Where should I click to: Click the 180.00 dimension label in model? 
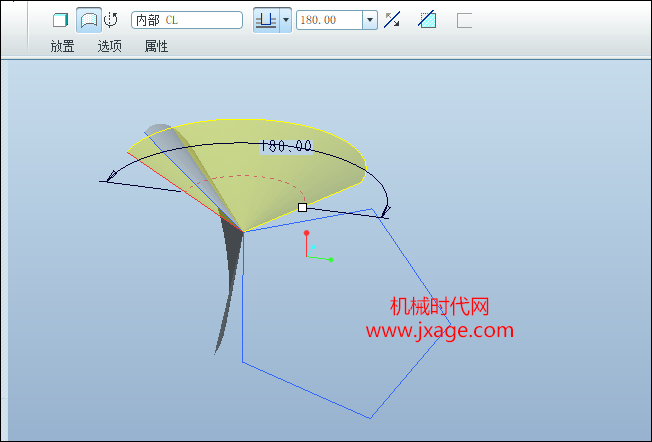tap(286, 146)
